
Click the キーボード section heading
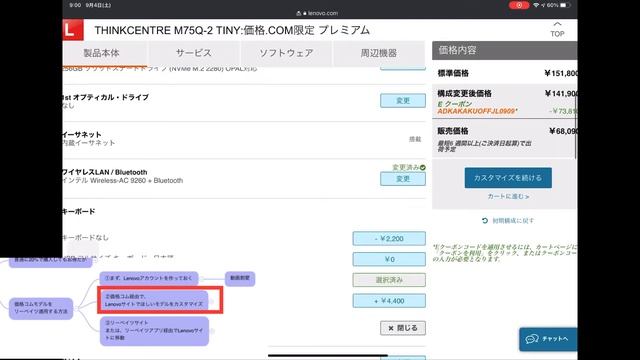(79, 211)
